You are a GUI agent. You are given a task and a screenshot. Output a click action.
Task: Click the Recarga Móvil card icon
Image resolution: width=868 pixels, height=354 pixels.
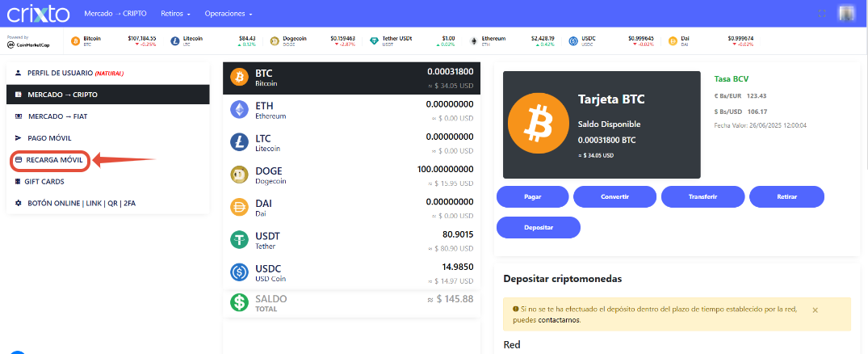(19, 160)
